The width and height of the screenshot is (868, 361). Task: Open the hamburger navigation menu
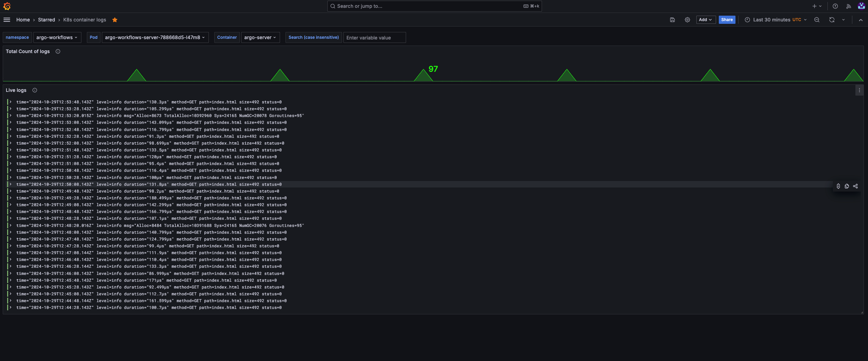pyautogui.click(x=7, y=20)
